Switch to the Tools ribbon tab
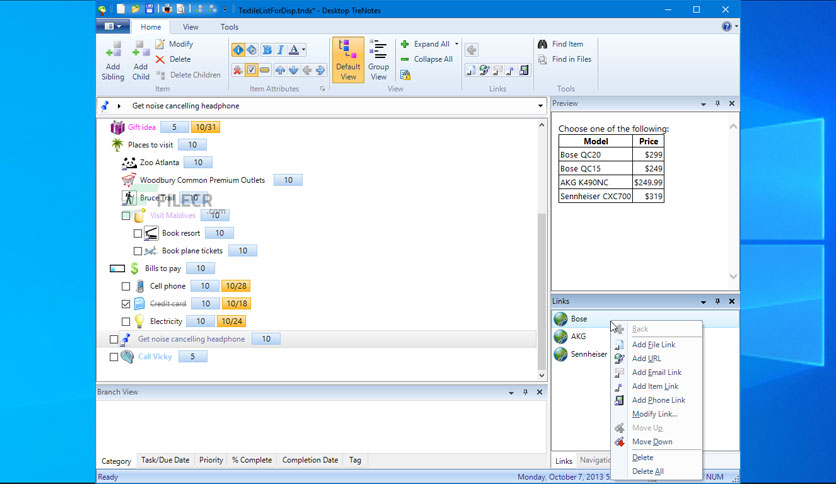Image resolution: width=836 pixels, height=484 pixels. click(x=229, y=27)
